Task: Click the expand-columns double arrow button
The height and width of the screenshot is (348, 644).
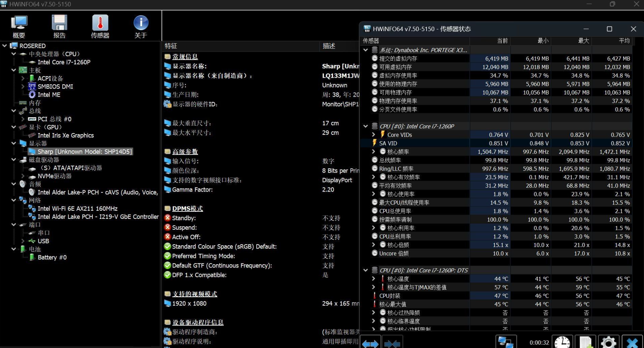Action: 370,343
